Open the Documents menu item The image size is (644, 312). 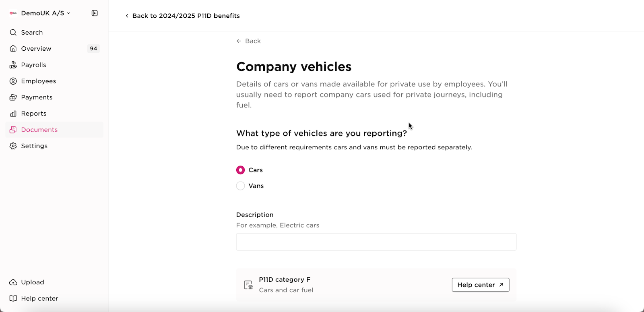[54, 130]
